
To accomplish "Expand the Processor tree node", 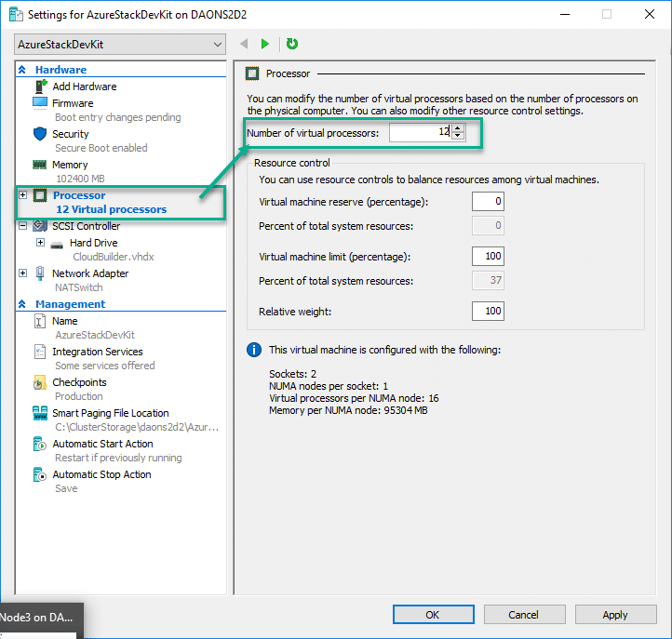I will [x=22, y=195].
